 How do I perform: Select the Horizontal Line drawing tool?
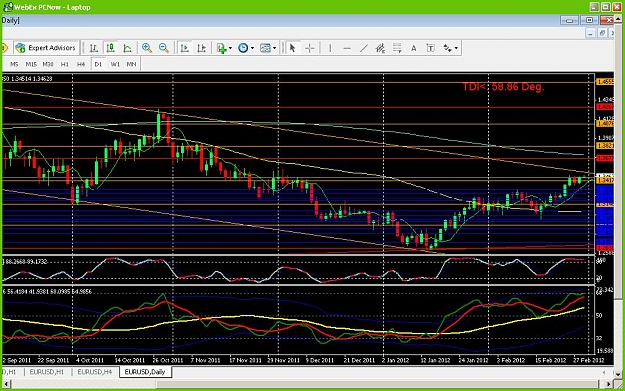(347, 48)
